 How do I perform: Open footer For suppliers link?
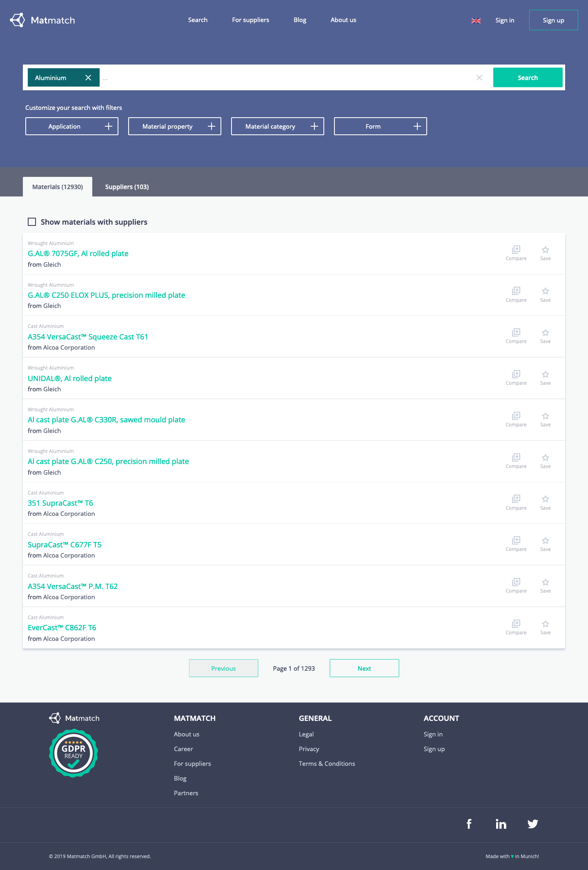(x=192, y=764)
